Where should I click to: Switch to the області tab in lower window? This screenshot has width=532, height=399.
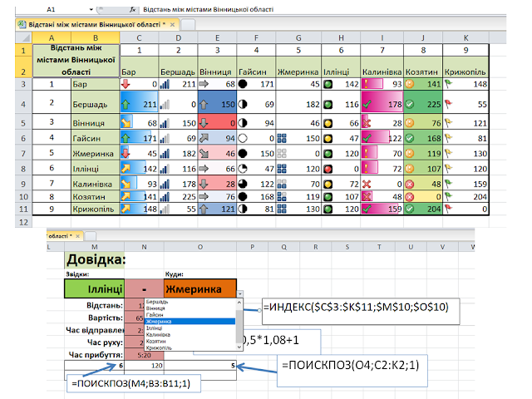tap(60, 236)
